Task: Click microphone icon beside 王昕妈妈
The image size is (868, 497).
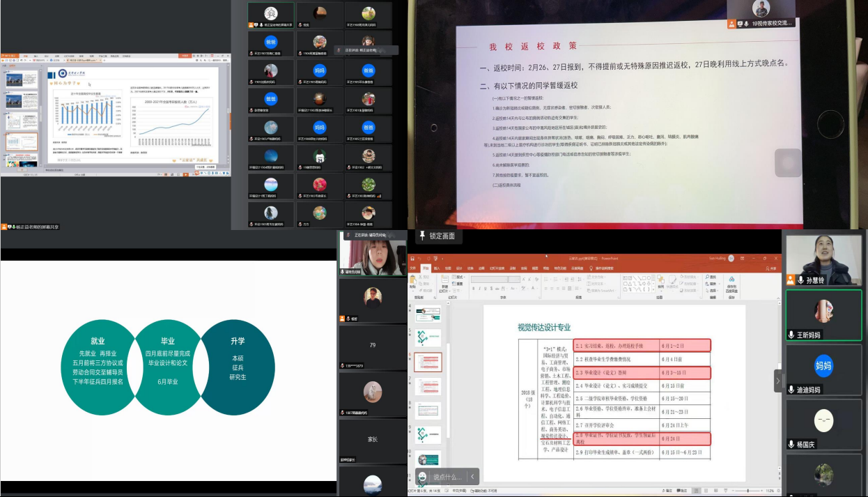Action: pos(791,335)
